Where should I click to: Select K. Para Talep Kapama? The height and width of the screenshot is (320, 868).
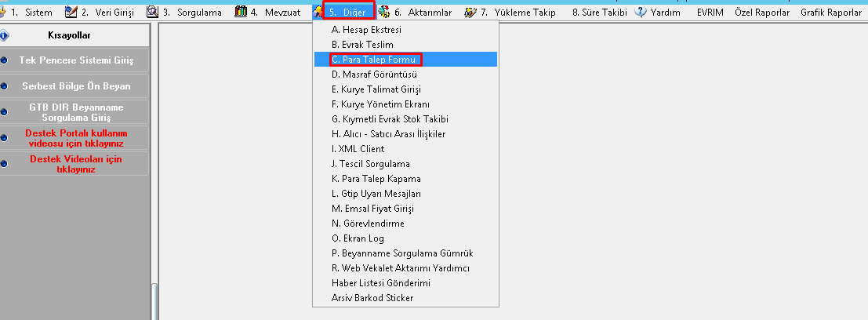click(x=405, y=179)
